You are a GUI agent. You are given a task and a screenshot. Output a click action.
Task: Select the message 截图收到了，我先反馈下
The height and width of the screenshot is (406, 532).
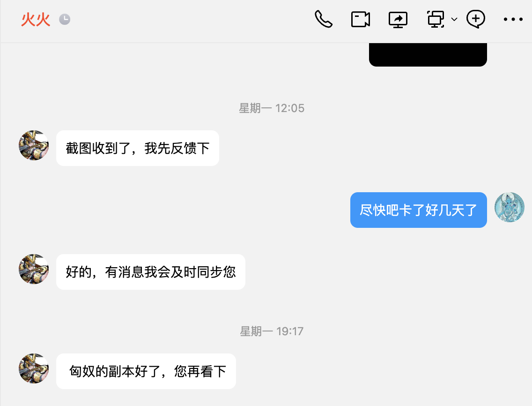click(137, 148)
